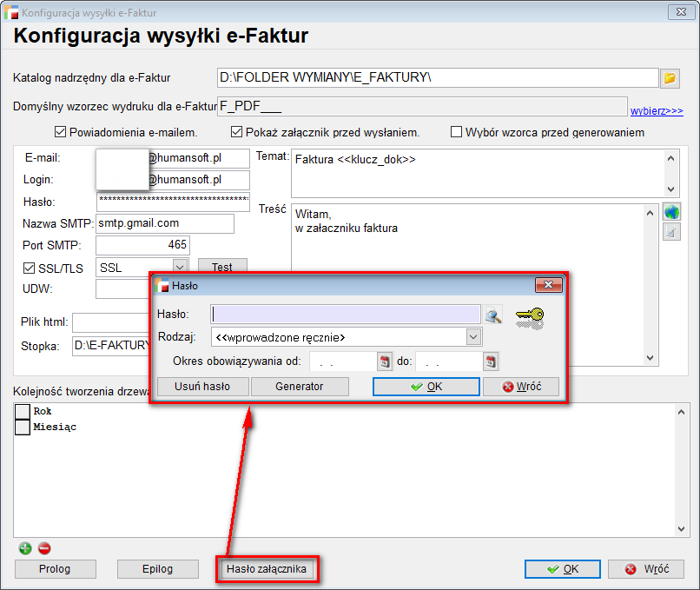Click the Test button
Viewport: 700px width, 590px height.
pyautogui.click(x=222, y=267)
